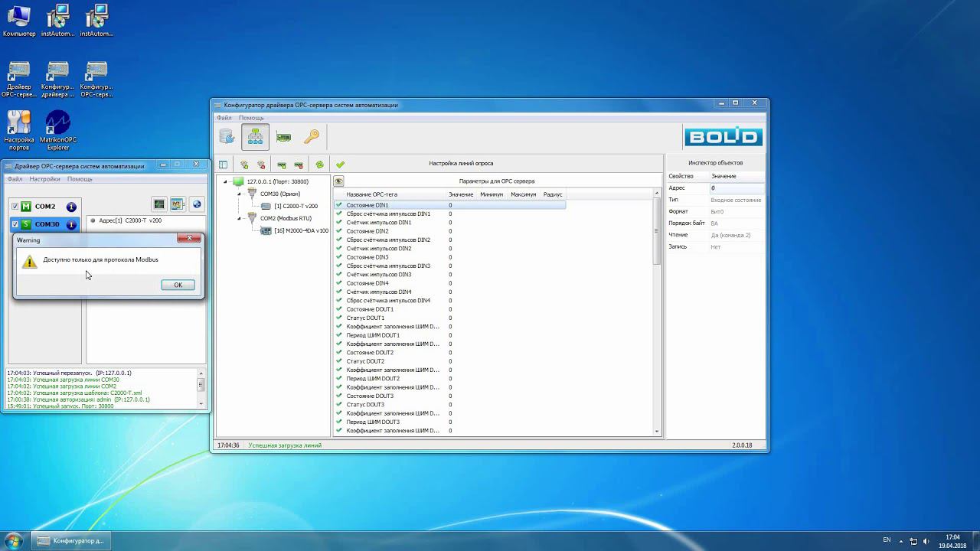This screenshot has width=980, height=551.
Task: Open the database settings toolbar icon
Action: click(x=227, y=137)
